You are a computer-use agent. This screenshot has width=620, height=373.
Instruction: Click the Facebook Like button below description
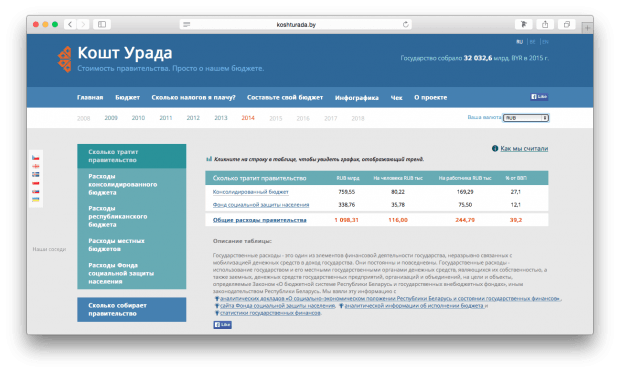[x=223, y=325]
